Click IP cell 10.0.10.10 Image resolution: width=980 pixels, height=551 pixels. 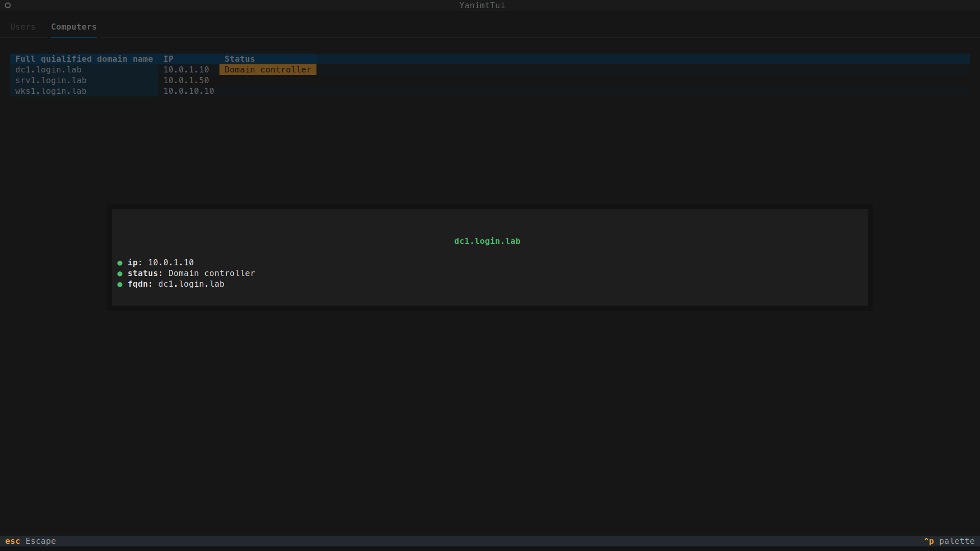(188, 91)
